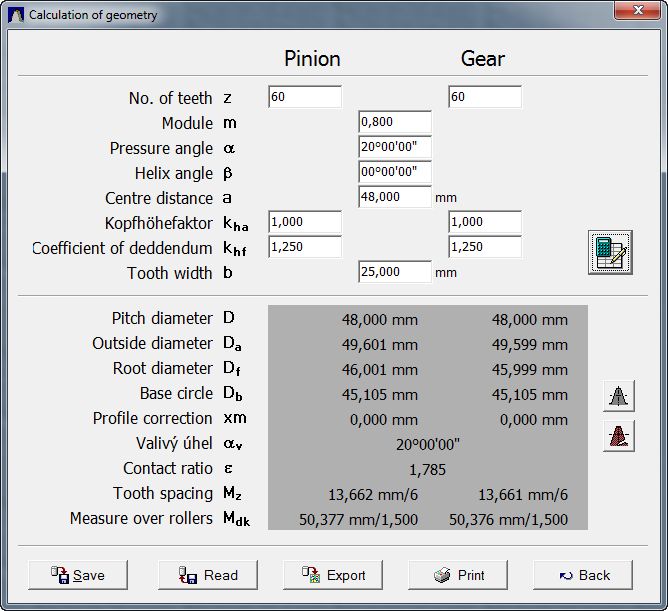Select the Pinion number of teeth field
This screenshot has height=611, width=668.
coord(305,97)
